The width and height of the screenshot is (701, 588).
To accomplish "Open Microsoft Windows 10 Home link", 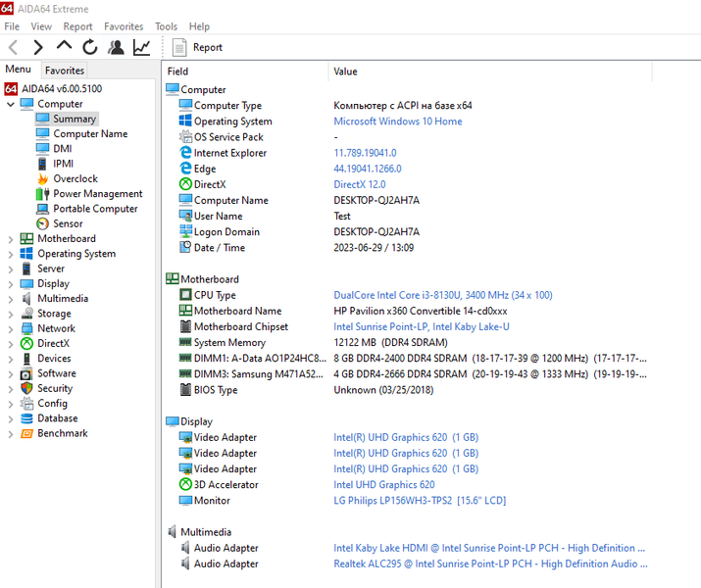I will click(398, 122).
